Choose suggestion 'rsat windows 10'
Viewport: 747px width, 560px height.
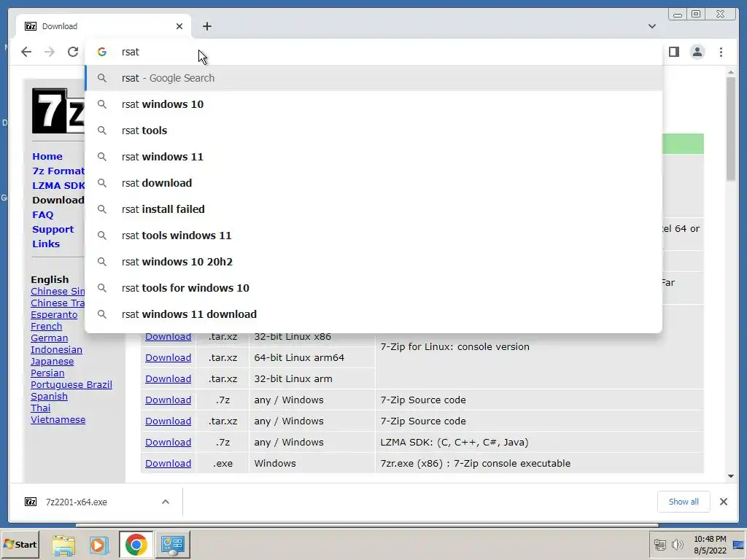(x=373, y=104)
